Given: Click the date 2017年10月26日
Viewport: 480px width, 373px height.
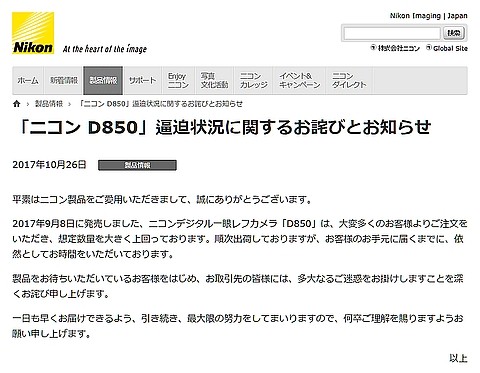Looking at the screenshot, I should (49, 165).
